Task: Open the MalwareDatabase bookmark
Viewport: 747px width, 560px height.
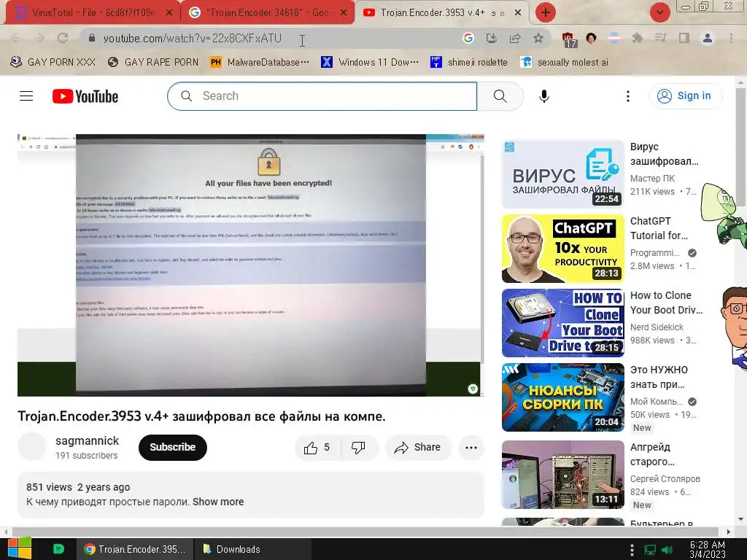Action: pos(260,62)
